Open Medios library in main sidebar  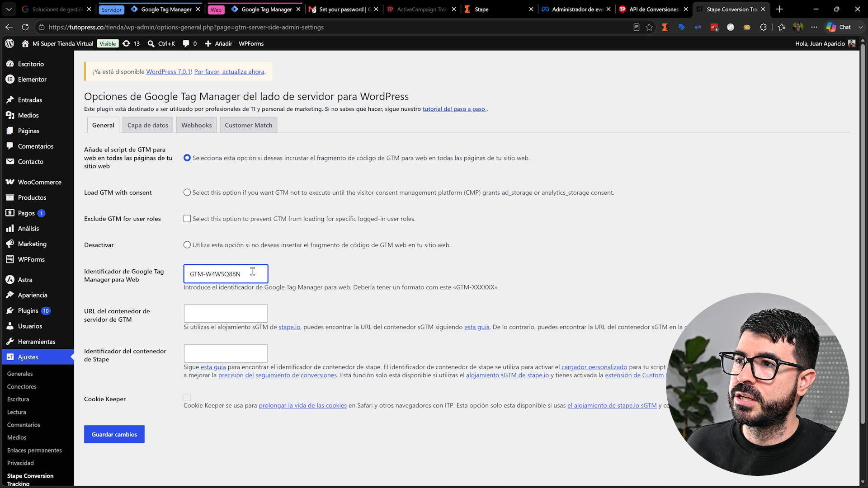point(28,115)
